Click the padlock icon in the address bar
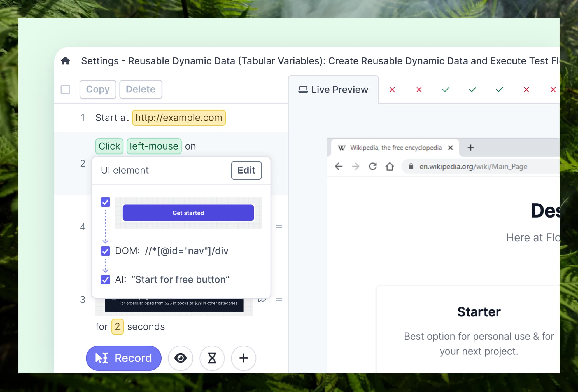This screenshot has width=578, height=392. coord(411,166)
